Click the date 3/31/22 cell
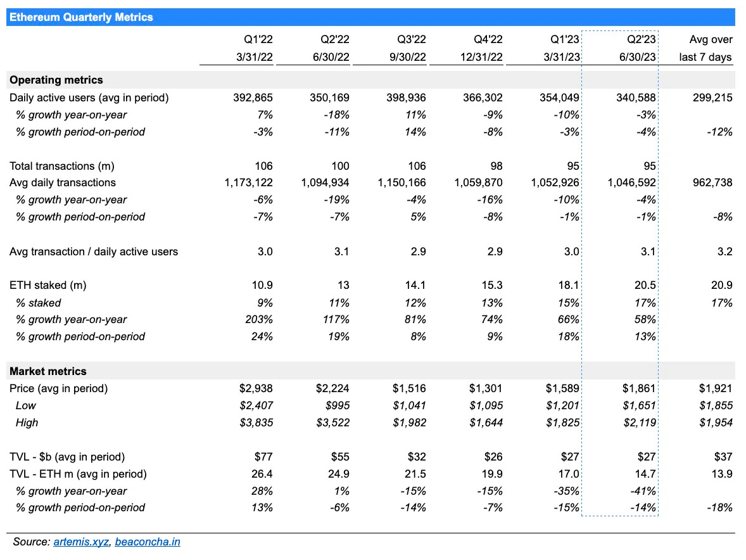Screen dimensions: 746x560 click(x=255, y=57)
